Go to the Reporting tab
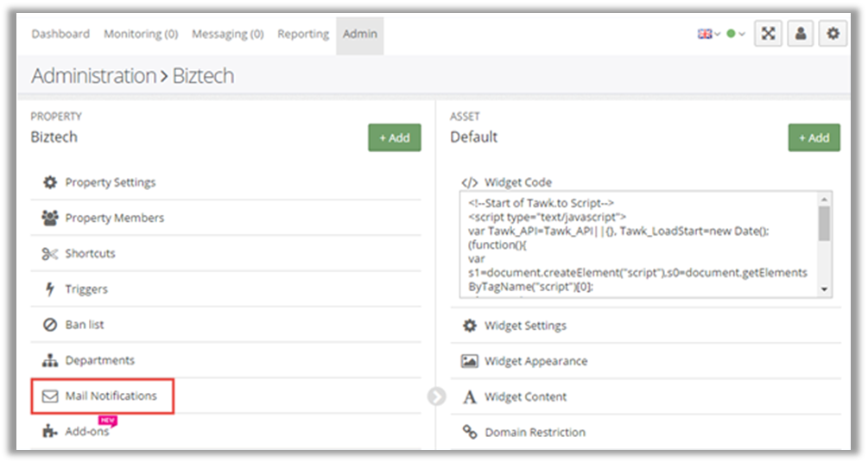This screenshot has height=463, width=868. click(x=302, y=34)
